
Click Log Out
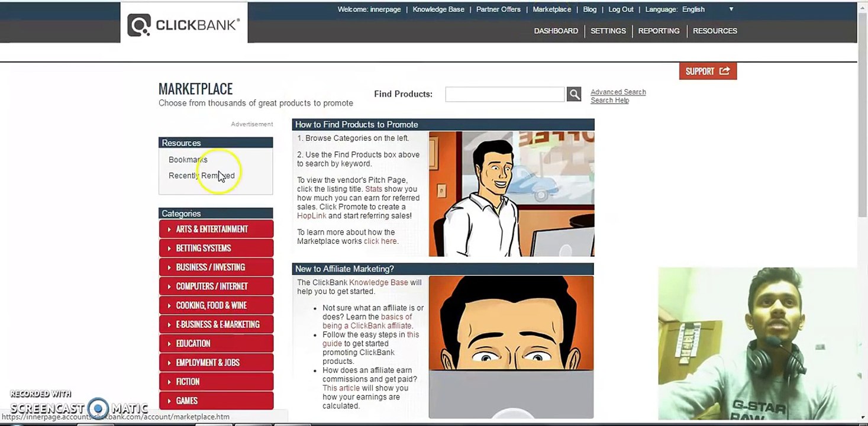coord(621,9)
